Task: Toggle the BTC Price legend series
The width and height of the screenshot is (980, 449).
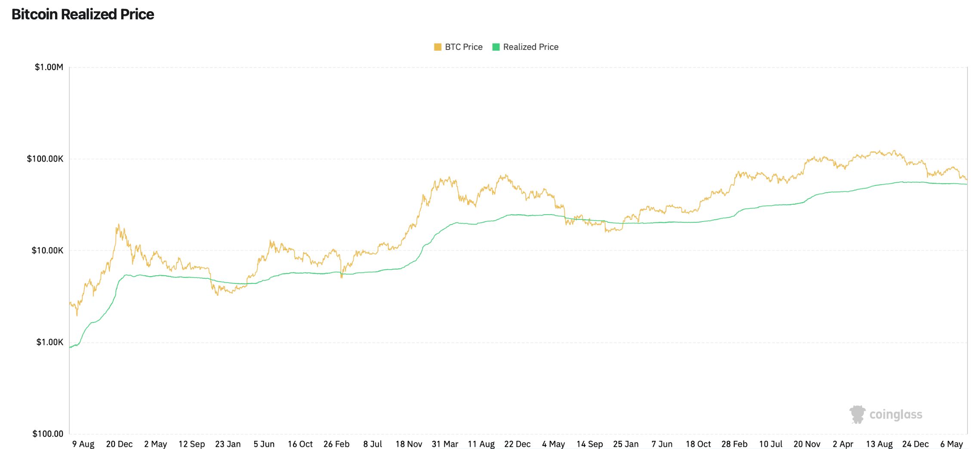Action: 458,47
